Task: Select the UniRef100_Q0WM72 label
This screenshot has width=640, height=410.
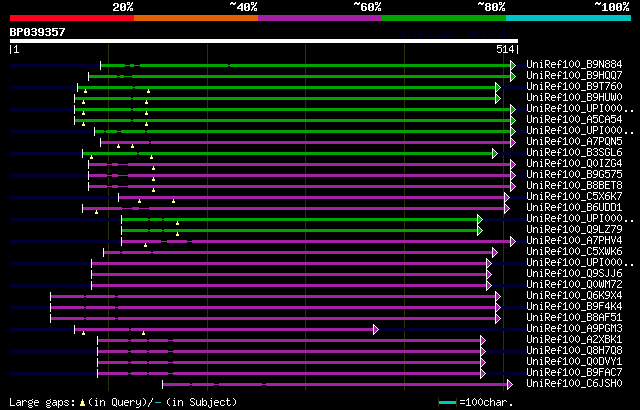Action: tap(574, 285)
